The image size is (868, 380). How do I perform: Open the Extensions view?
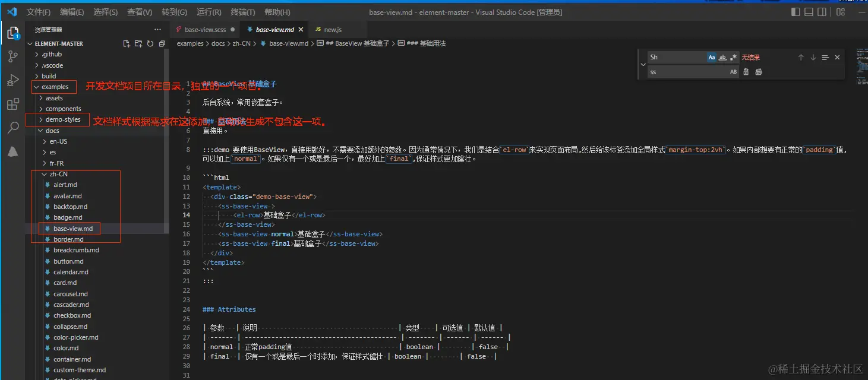(x=12, y=104)
